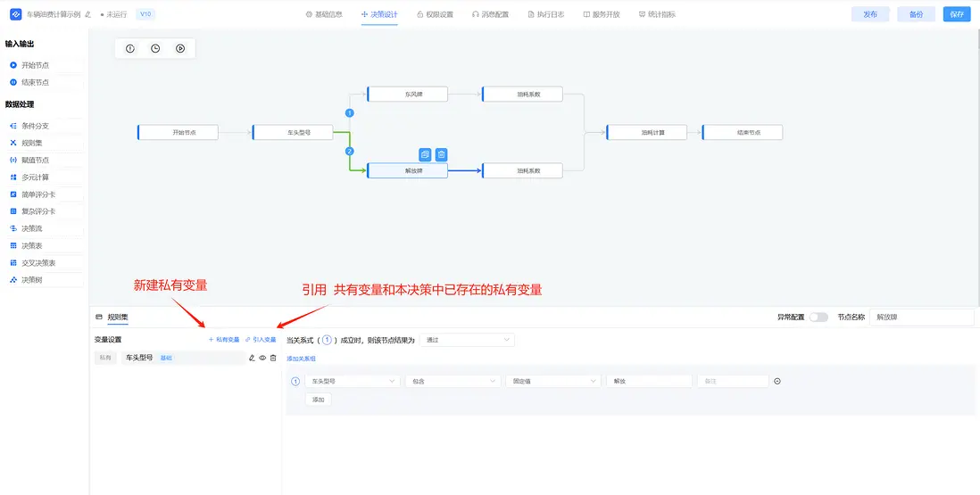Open the 包含 operator dropdown

coord(453,381)
